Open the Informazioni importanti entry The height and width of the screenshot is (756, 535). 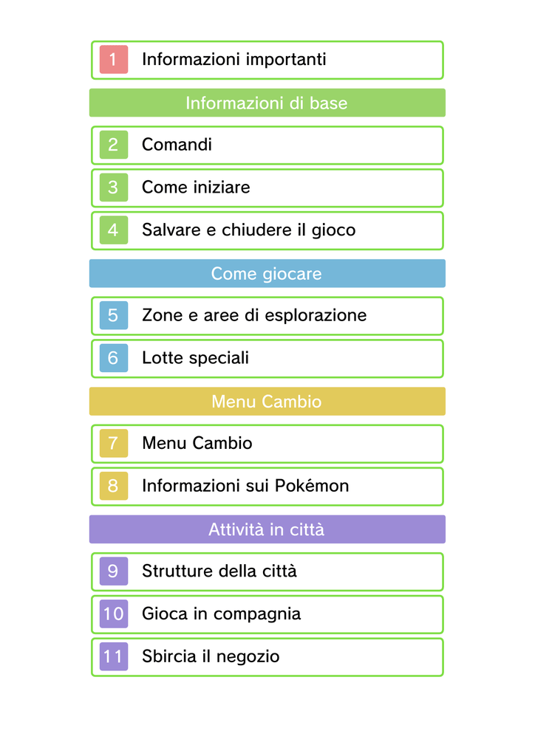(267, 61)
